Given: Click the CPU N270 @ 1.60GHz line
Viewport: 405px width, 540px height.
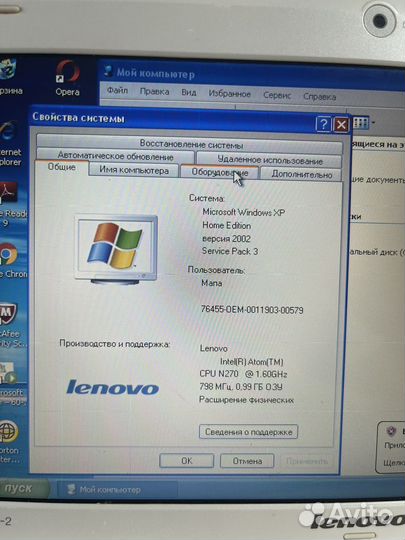Looking at the screenshot, I should 243,374.
